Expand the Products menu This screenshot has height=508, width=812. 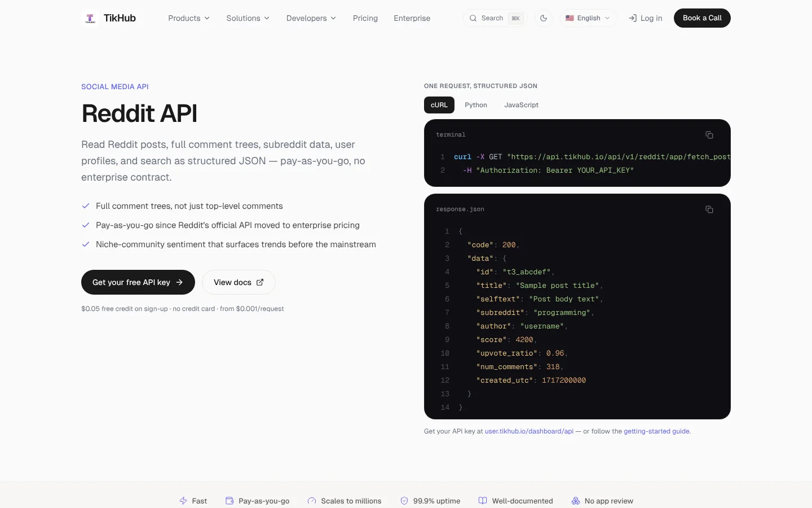pos(189,18)
